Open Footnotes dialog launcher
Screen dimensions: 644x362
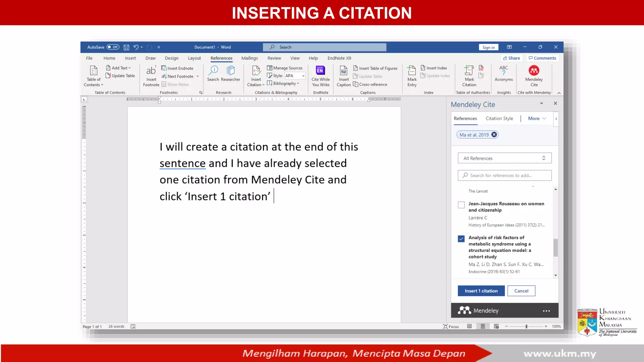point(201,93)
